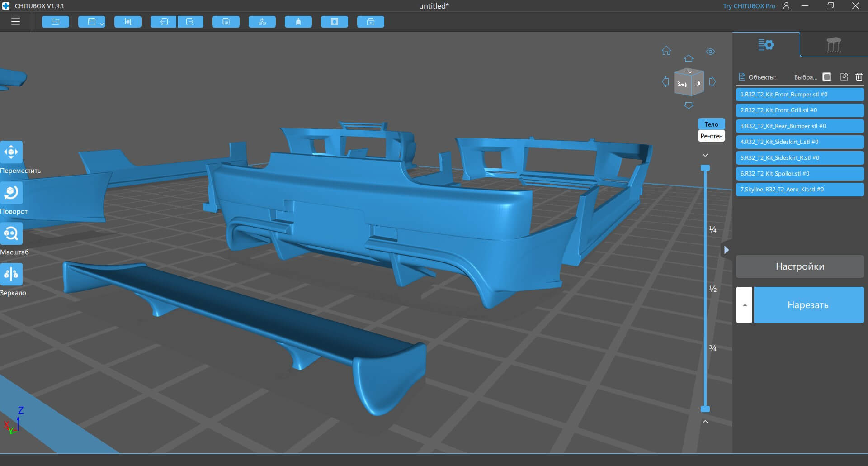Open the hamburger main menu
868x466 pixels.
16,22
